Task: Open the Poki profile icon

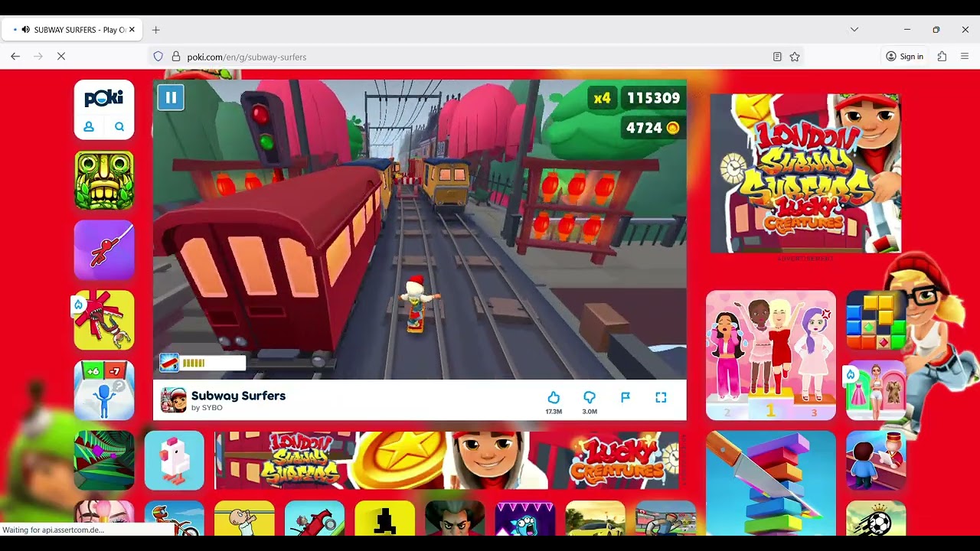Action: point(89,127)
